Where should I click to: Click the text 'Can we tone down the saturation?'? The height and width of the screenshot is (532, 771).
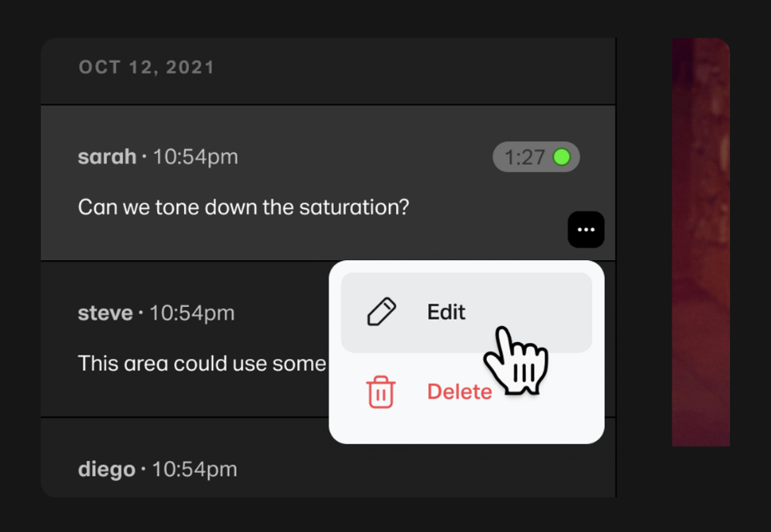click(x=243, y=207)
